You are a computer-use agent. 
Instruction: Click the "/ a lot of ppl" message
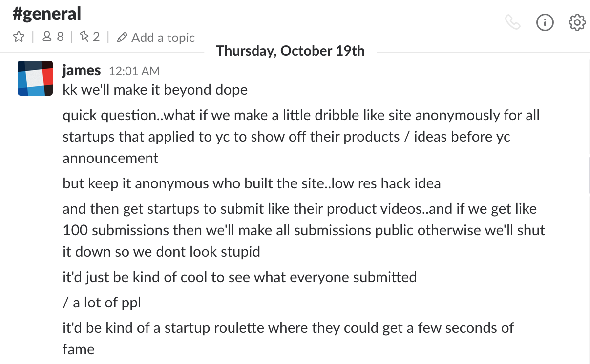(x=102, y=303)
